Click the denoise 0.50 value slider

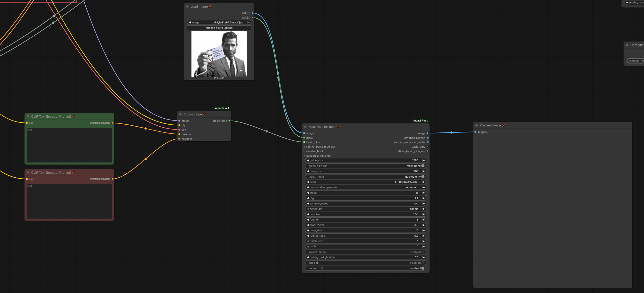coord(365,214)
